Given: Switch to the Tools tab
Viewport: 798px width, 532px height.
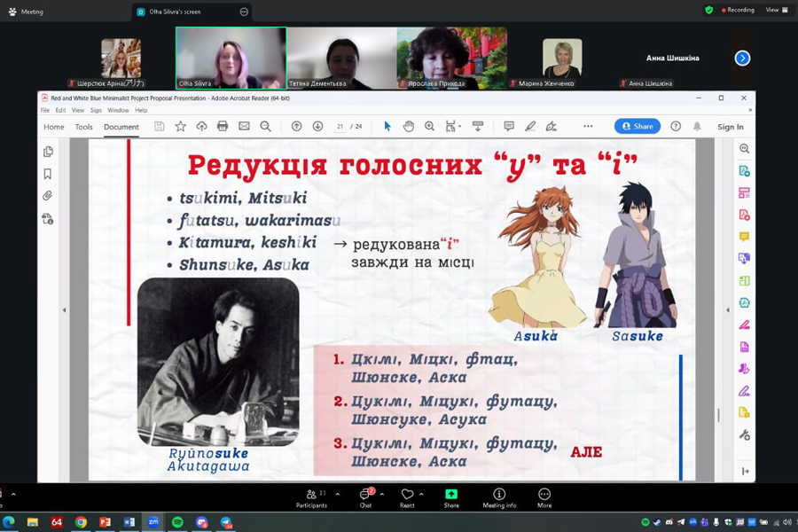Looking at the screenshot, I should [84, 127].
